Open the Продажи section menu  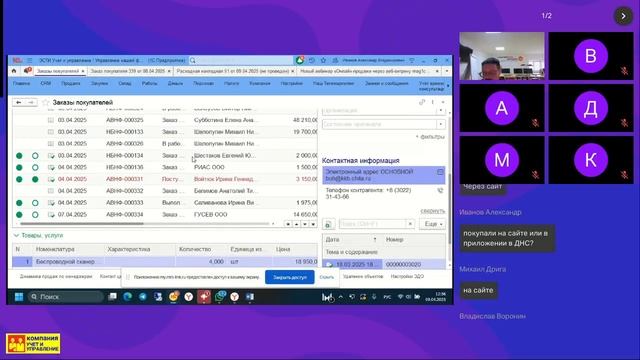coord(71,83)
